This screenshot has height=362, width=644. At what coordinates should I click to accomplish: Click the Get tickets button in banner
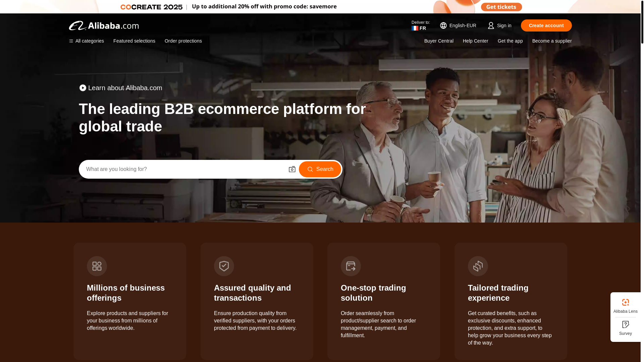click(x=501, y=7)
